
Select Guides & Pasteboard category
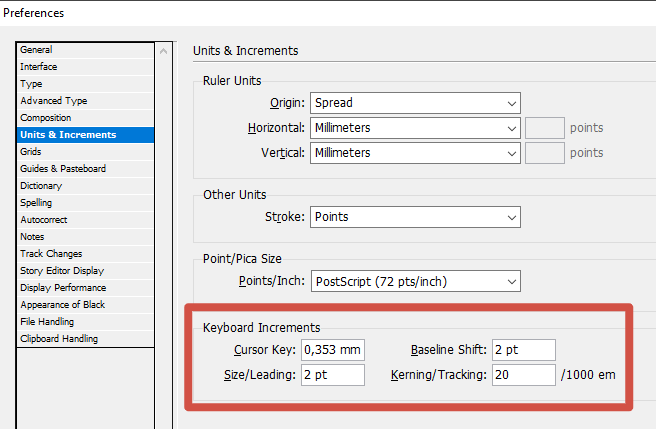(63, 169)
